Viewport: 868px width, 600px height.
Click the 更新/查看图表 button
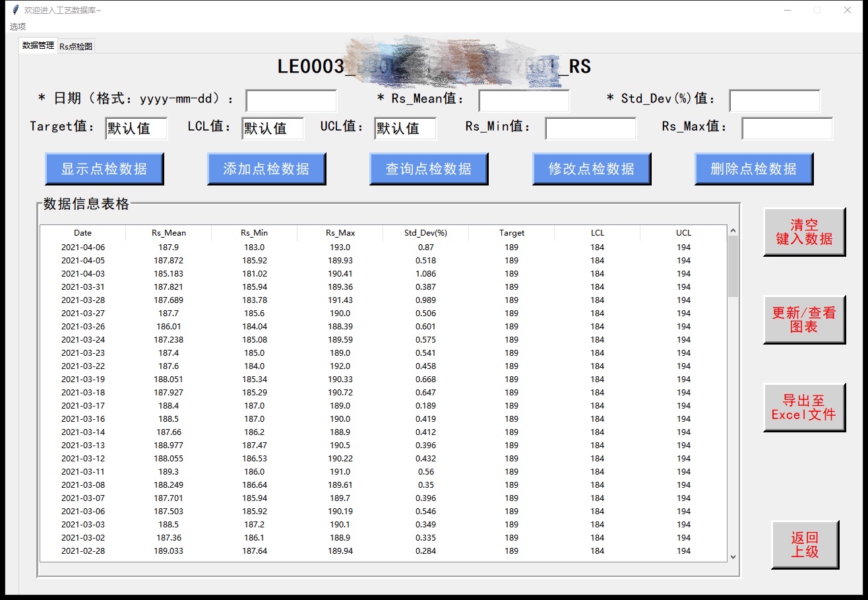(x=804, y=320)
